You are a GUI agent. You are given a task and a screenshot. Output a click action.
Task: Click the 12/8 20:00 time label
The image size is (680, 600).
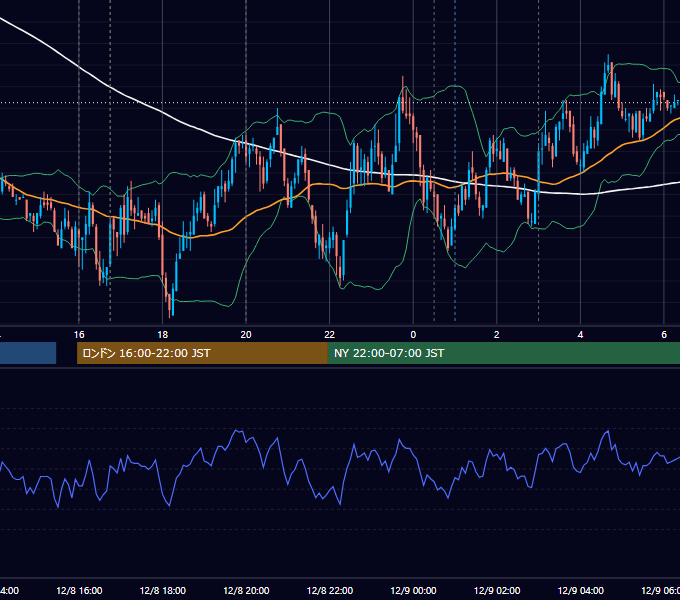pos(246,590)
